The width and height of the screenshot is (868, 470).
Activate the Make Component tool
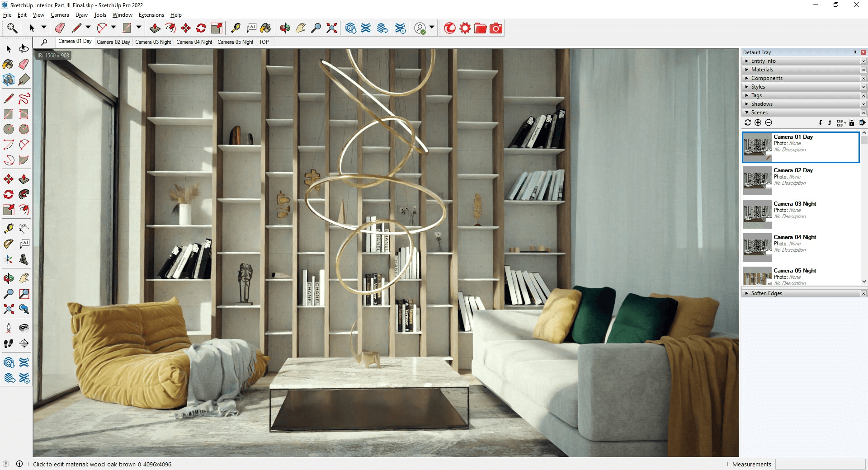[8, 80]
